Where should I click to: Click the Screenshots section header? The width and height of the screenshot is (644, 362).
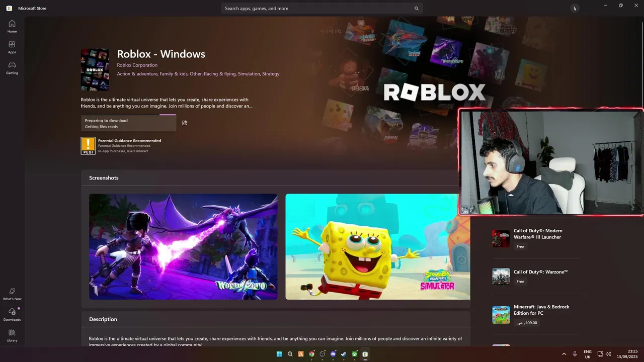104,178
